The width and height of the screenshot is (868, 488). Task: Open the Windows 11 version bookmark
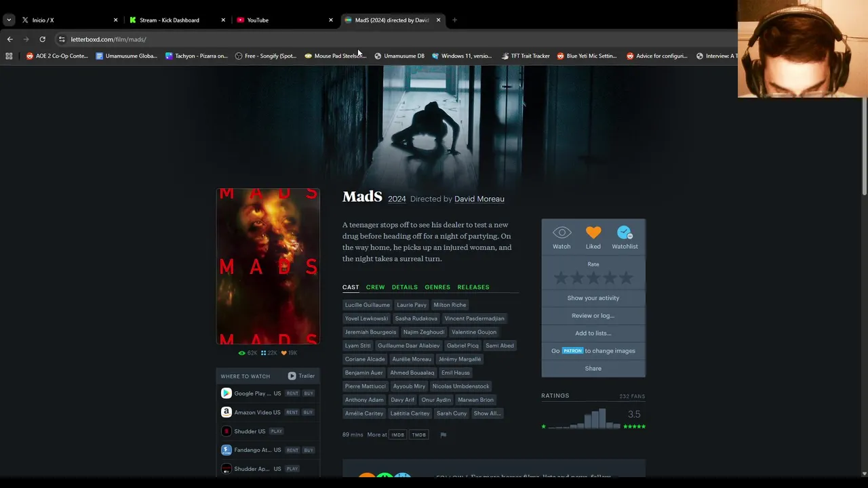pos(462,56)
